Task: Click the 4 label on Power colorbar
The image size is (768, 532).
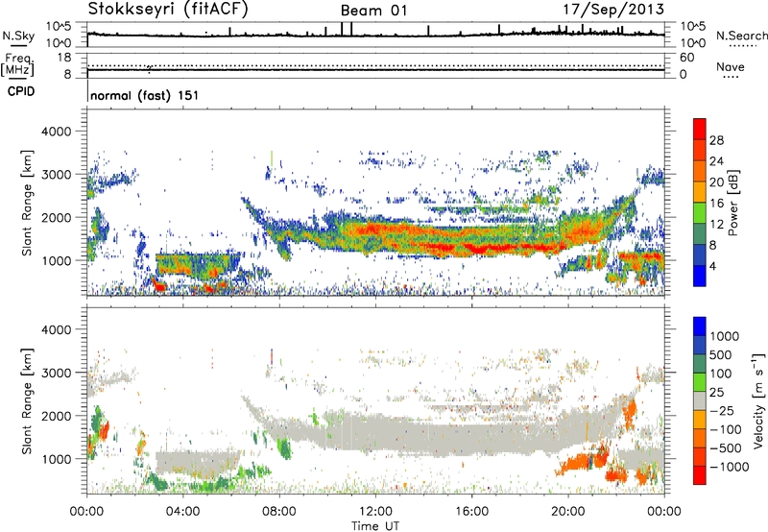Action: pyautogui.click(x=712, y=267)
